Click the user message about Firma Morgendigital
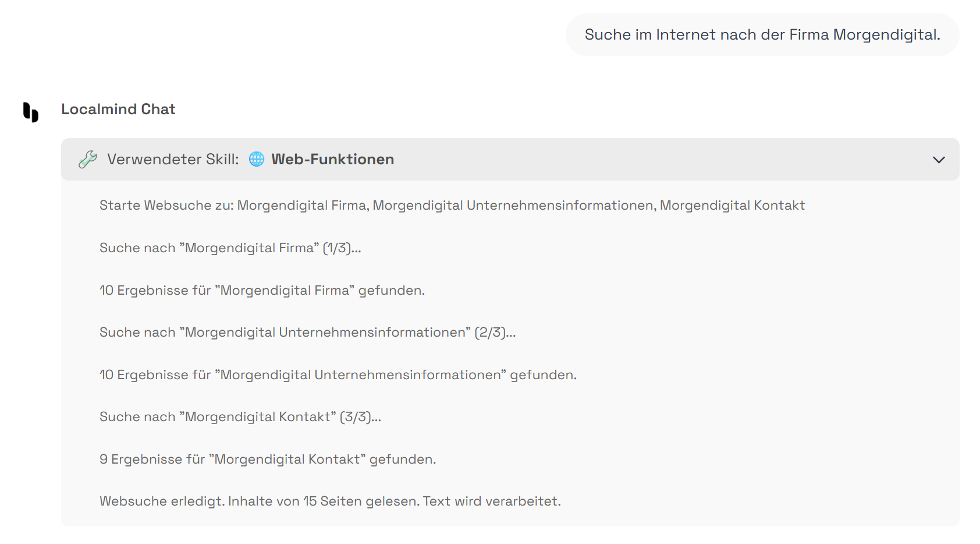980x544 pixels. pyautogui.click(x=762, y=34)
